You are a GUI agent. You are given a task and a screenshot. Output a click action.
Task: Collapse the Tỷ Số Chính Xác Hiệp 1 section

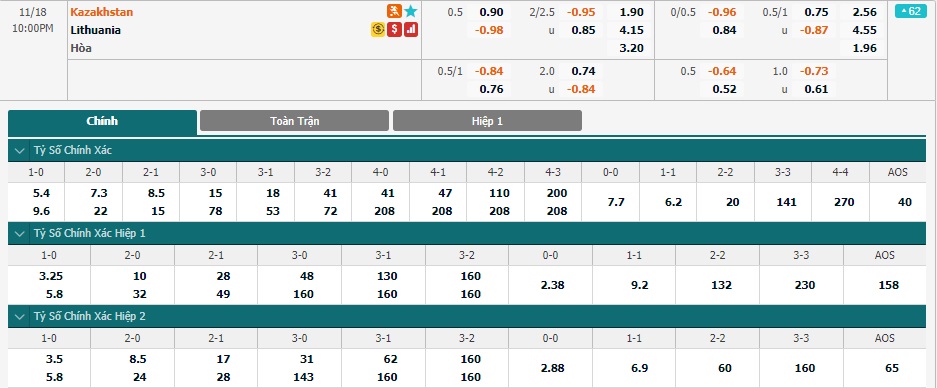[x=20, y=233]
